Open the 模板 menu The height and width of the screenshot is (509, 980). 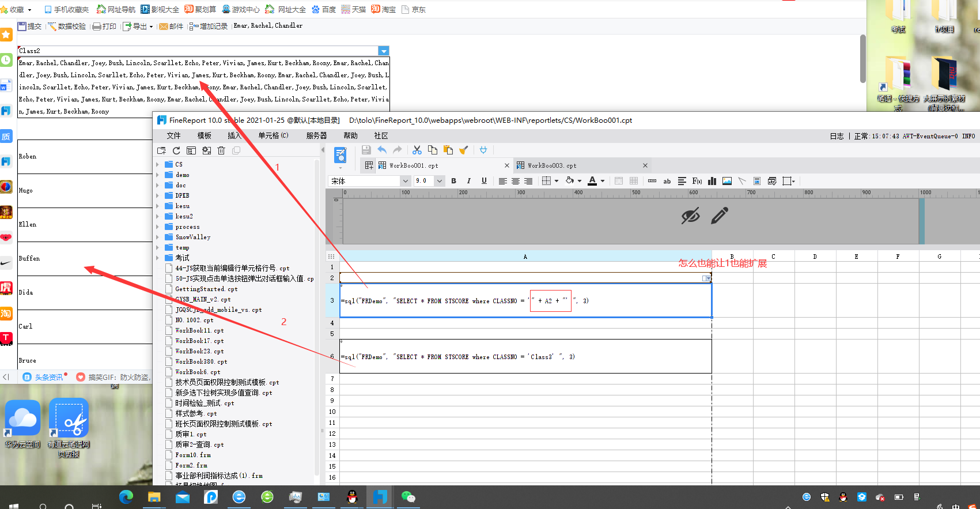pyautogui.click(x=205, y=135)
